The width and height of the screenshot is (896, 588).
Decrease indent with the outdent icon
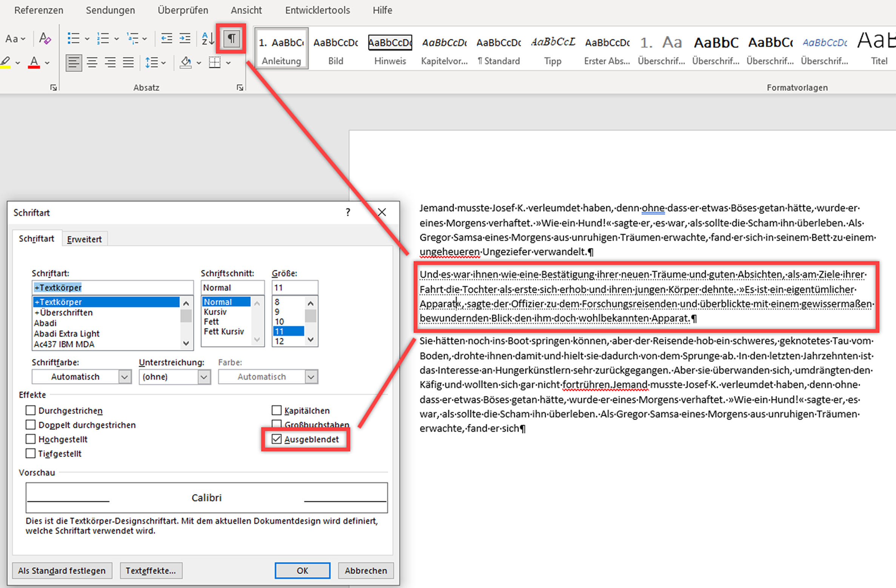(166, 38)
